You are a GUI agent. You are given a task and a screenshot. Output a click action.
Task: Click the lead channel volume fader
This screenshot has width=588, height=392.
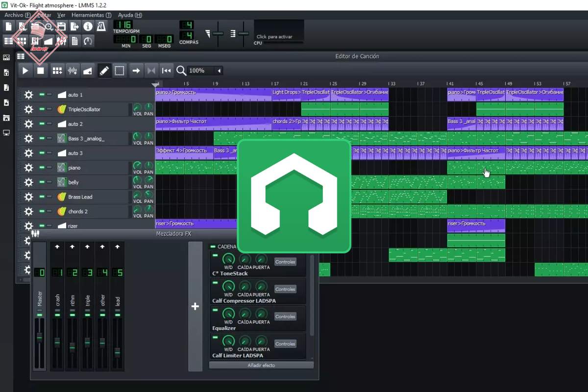(x=117, y=351)
